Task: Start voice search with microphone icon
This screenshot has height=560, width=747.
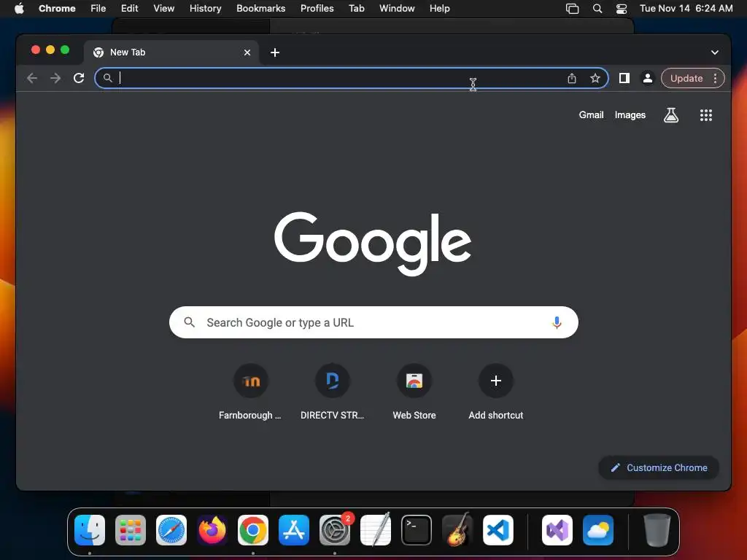Action: click(x=557, y=322)
